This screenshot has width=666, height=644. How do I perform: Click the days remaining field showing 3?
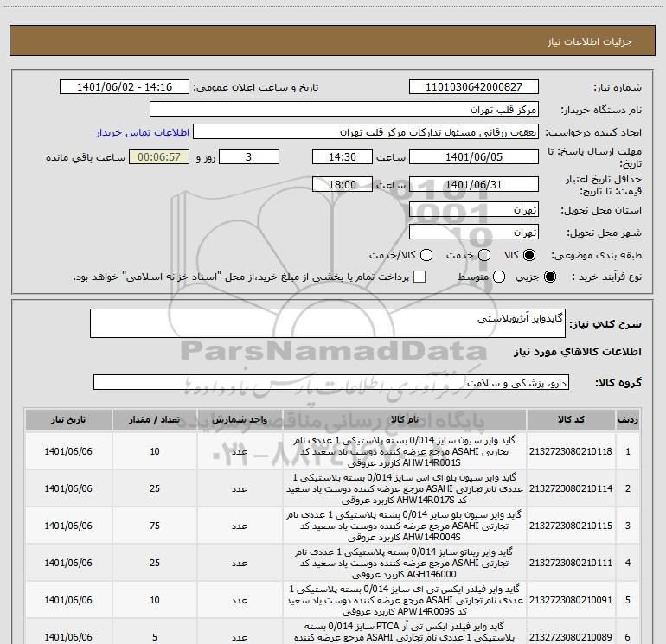coord(249,156)
